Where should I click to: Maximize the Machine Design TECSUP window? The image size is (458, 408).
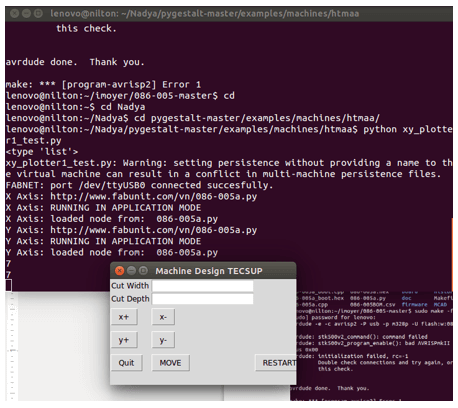coord(143,271)
